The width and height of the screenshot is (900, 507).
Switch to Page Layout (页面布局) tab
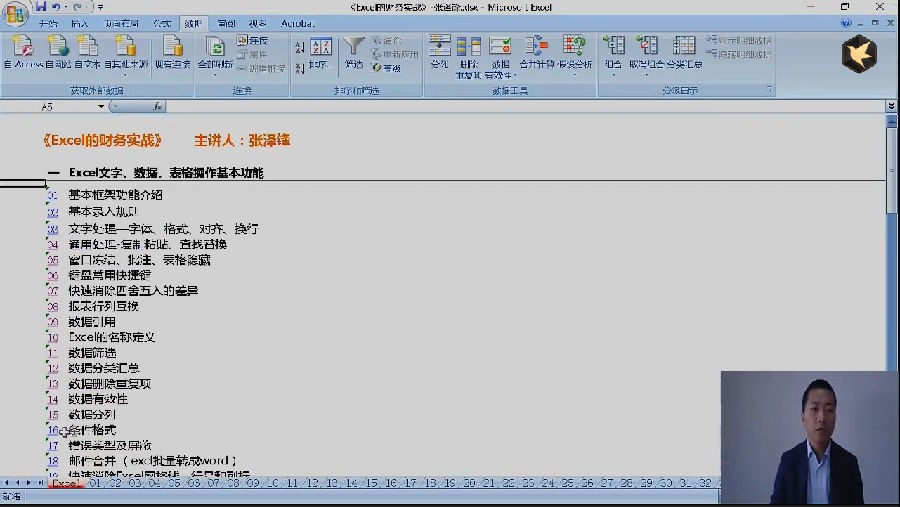[122, 24]
